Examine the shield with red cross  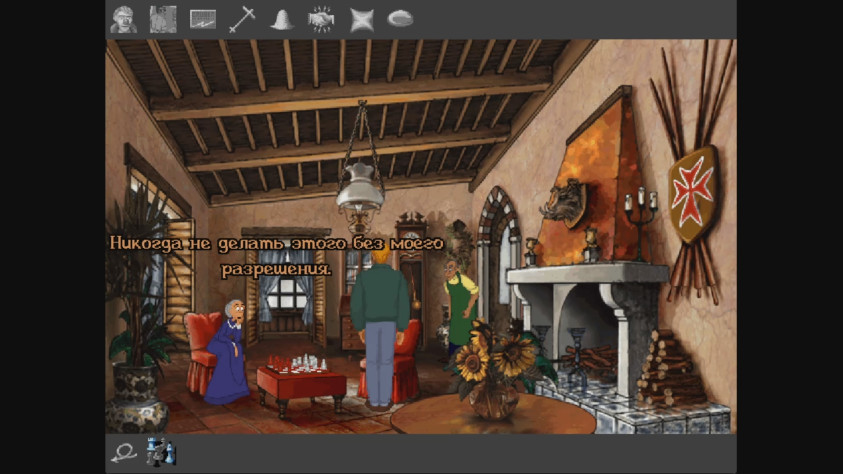point(692,193)
